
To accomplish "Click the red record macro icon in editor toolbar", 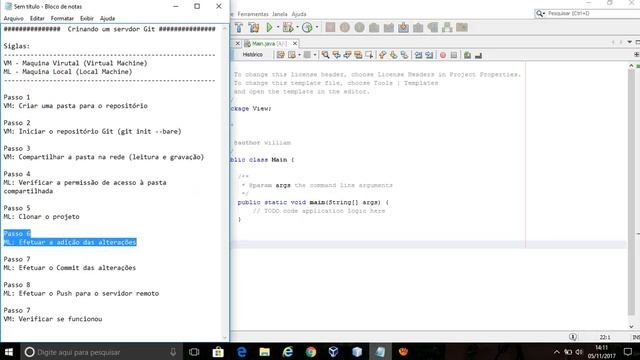I will click(443, 55).
